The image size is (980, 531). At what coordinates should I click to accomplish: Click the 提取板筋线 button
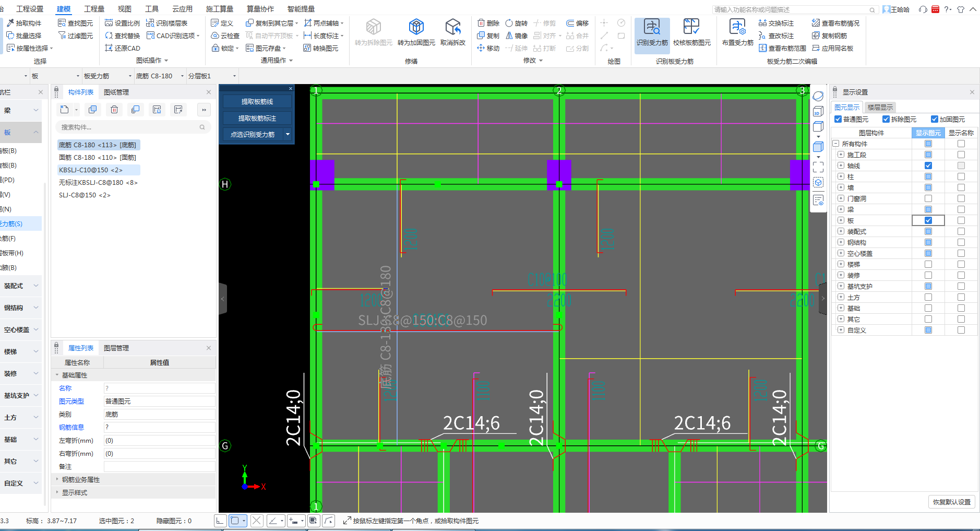(x=257, y=101)
